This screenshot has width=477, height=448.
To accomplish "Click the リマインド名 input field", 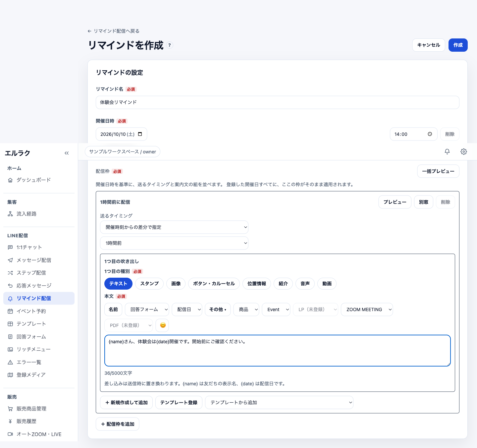I will 278,102.
